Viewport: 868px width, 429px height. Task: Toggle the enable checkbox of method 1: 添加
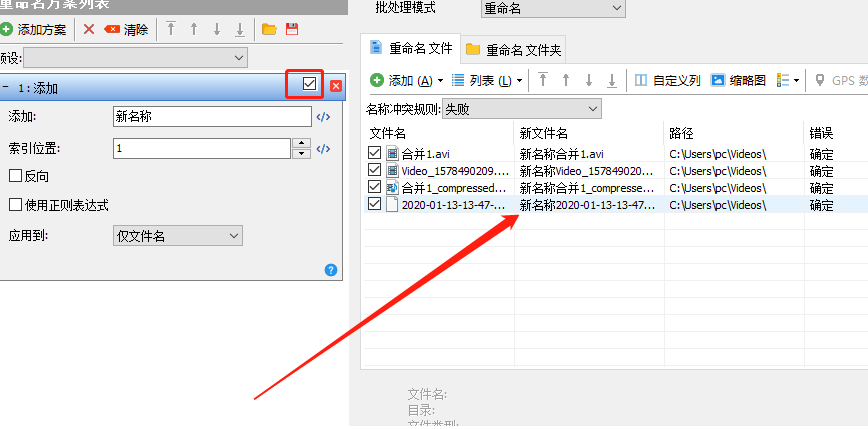pos(309,84)
